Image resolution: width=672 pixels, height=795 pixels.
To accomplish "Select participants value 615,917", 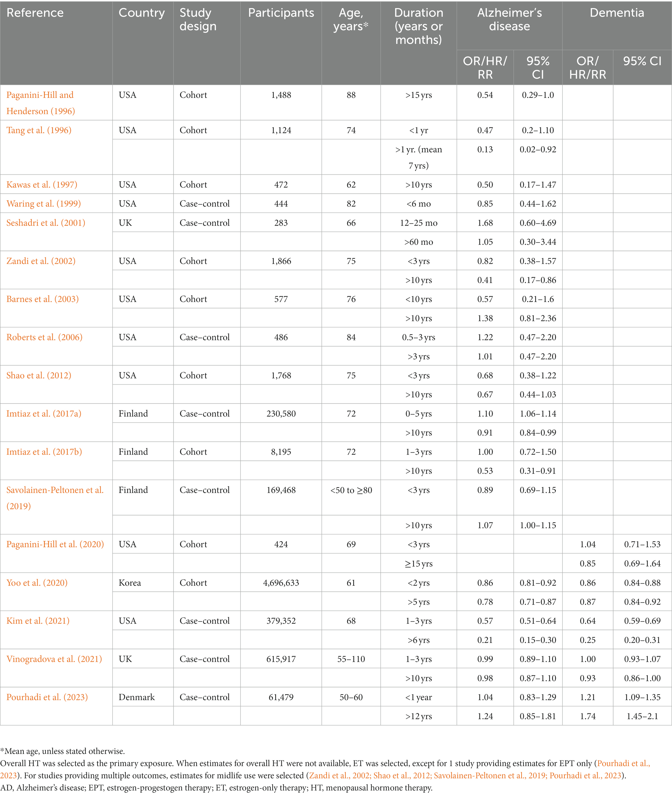I will click(281, 659).
